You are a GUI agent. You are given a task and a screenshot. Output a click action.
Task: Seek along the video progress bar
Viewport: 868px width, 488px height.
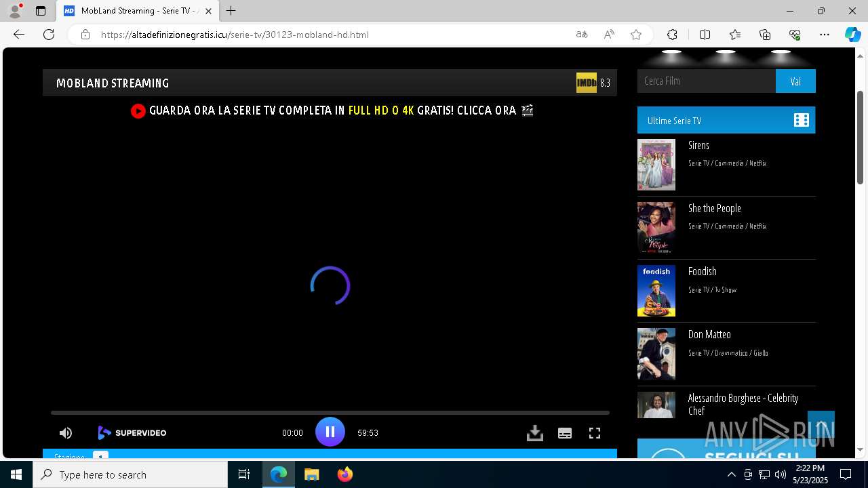[x=330, y=412]
